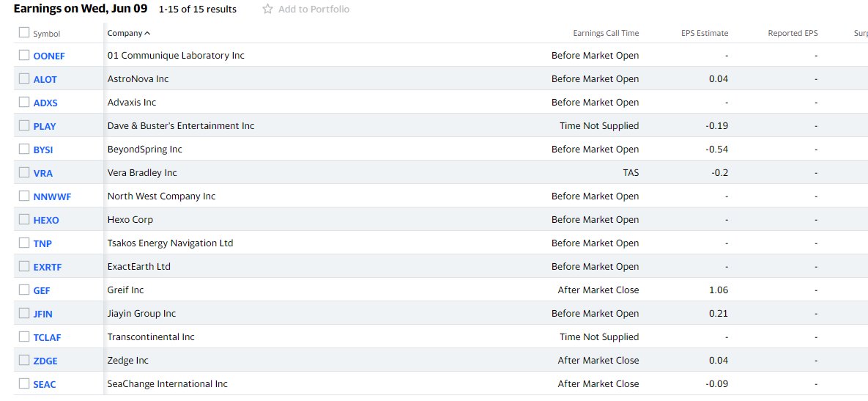Click the ZDGE symbol link
Viewport: 868px width, 401px height.
point(45,361)
